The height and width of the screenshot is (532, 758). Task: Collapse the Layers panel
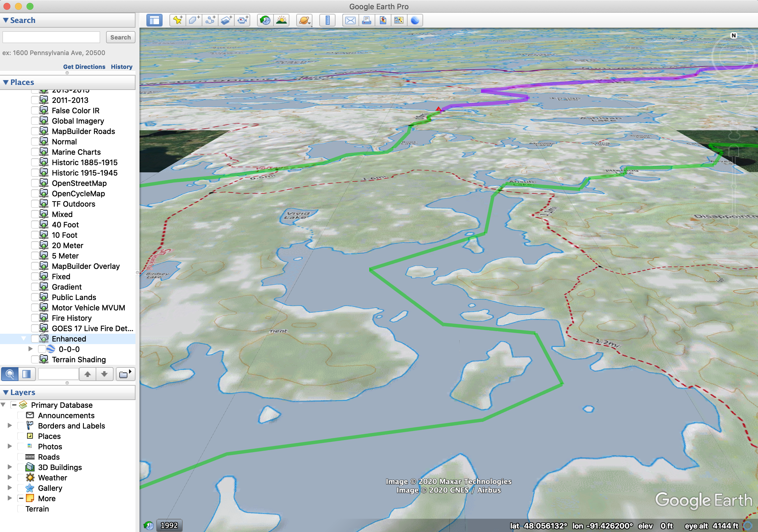(5, 393)
